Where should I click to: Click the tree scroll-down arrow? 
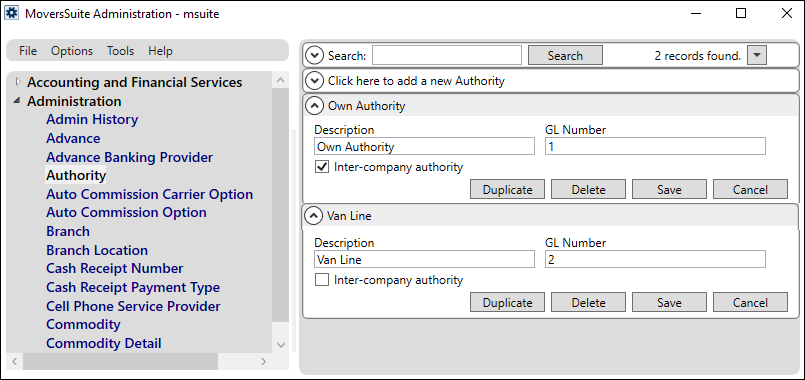280,345
